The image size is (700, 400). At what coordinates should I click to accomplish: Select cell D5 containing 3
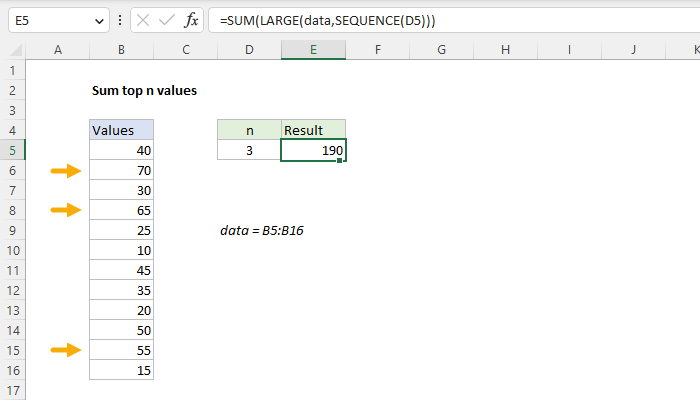pyautogui.click(x=250, y=150)
